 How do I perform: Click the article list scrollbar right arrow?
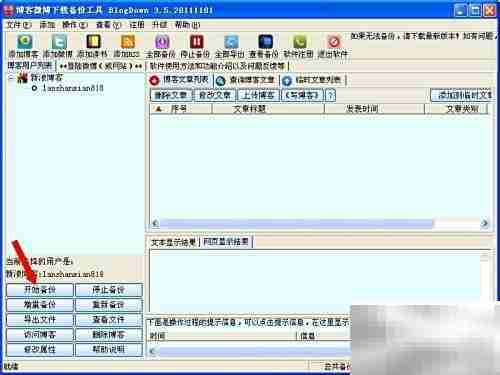(x=484, y=224)
